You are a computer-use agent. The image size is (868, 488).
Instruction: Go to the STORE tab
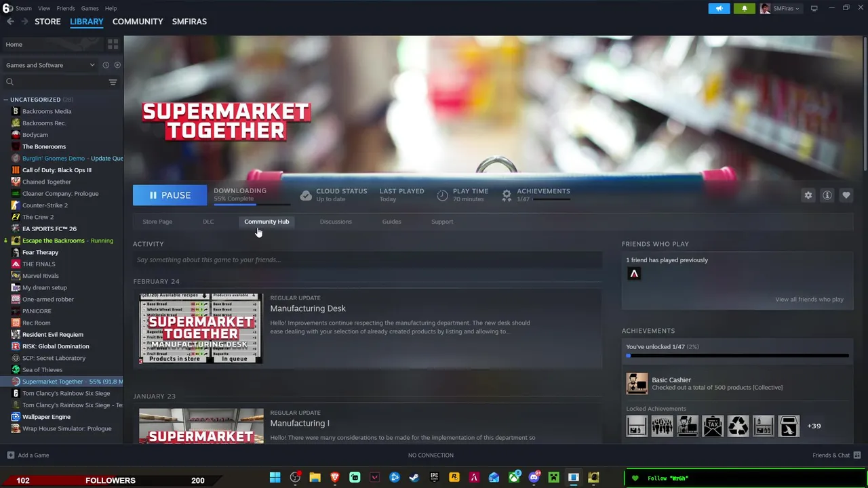point(47,22)
